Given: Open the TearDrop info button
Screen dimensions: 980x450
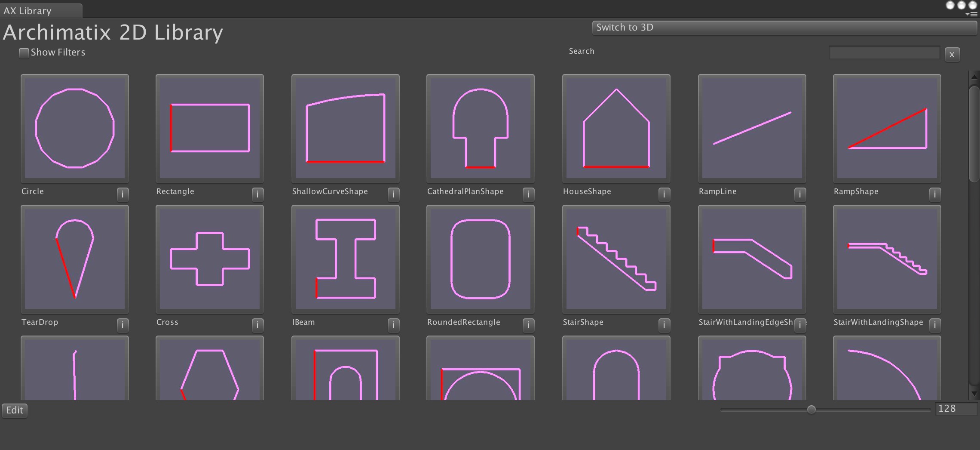Looking at the screenshot, I should 122,325.
